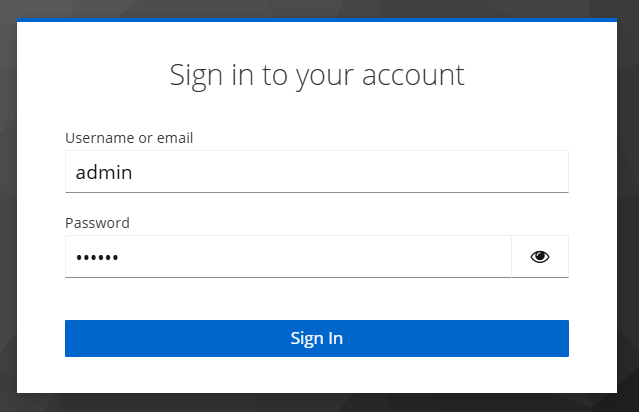Click the masked password dots
The height and width of the screenshot is (412, 639).
(x=97, y=258)
